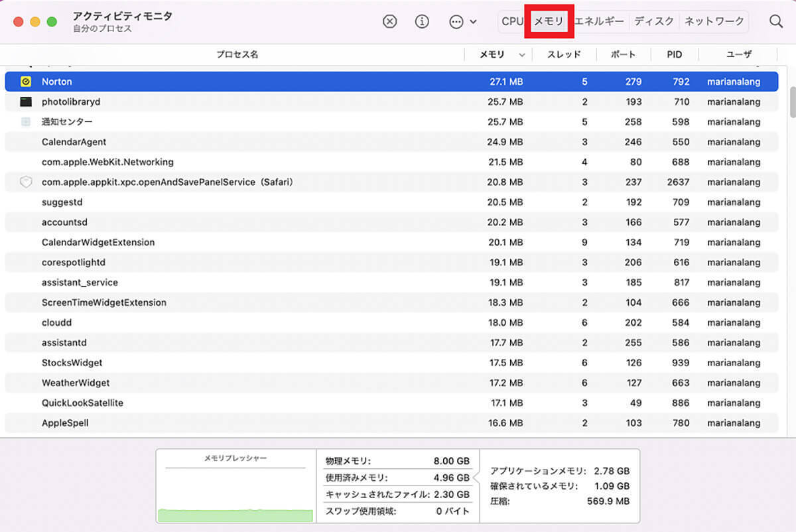The width and height of the screenshot is (796, 532).
Task: Click the yellow Norton app icon
Action: pyautogui.click(x=26, y=82)
